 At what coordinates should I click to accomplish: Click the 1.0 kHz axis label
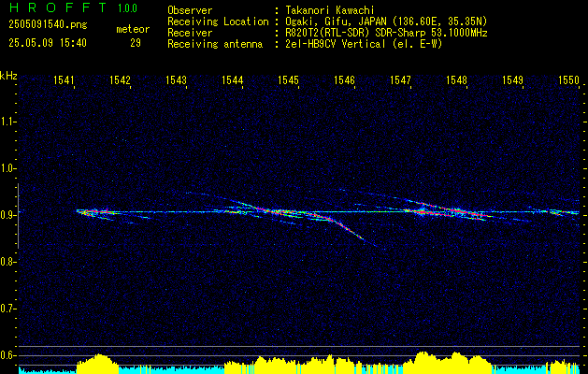(7, 168)
